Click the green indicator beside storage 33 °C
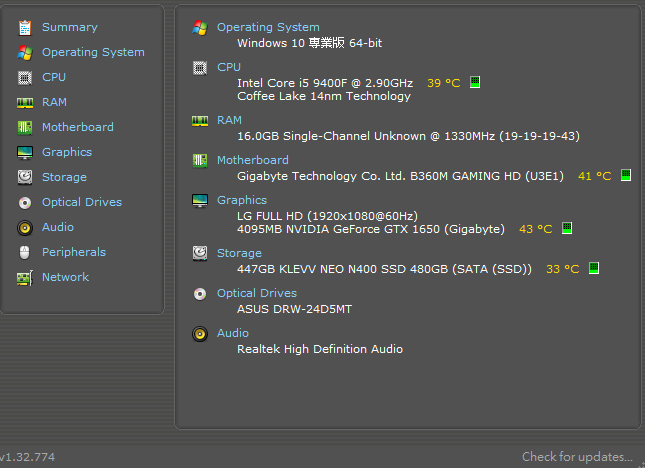This screenshot has width=645, height=468. coord(594,268)
